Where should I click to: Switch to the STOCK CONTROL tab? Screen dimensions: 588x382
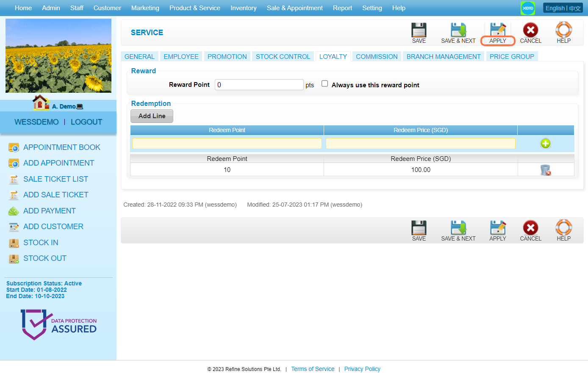tap(283, 56)
